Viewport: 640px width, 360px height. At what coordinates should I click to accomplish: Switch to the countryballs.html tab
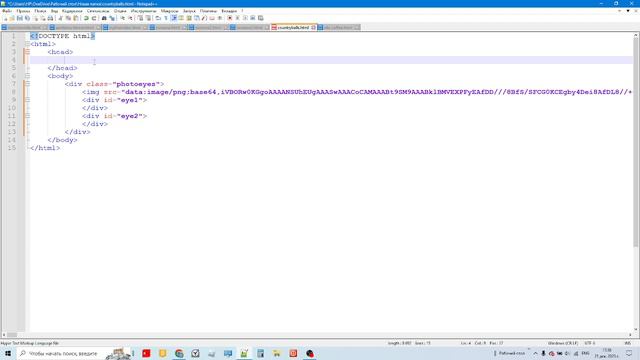pos(293,27)
